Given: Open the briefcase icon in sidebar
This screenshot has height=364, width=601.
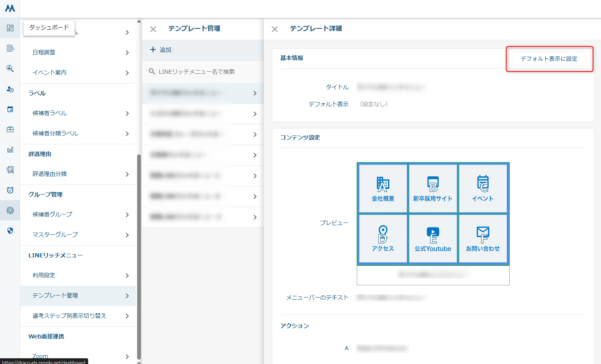Looking at the screenshot, I should [10, 129].
